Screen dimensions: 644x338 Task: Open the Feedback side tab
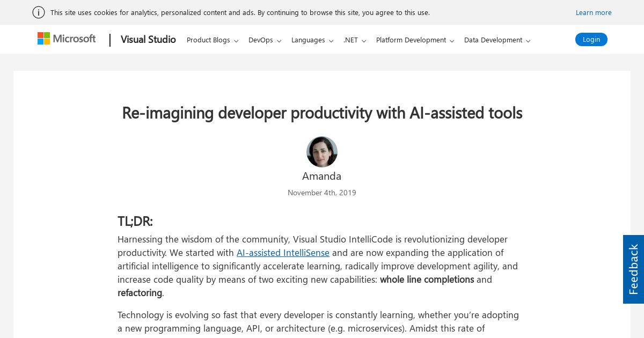633,269
